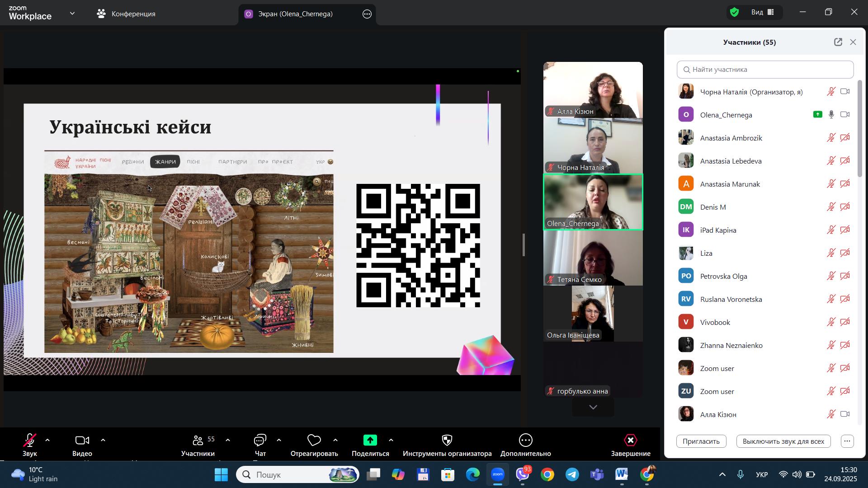Screen dimensions: 868x488
Task: Expand audio options arrow next to Звук
Action: click(x=47, y=440)
